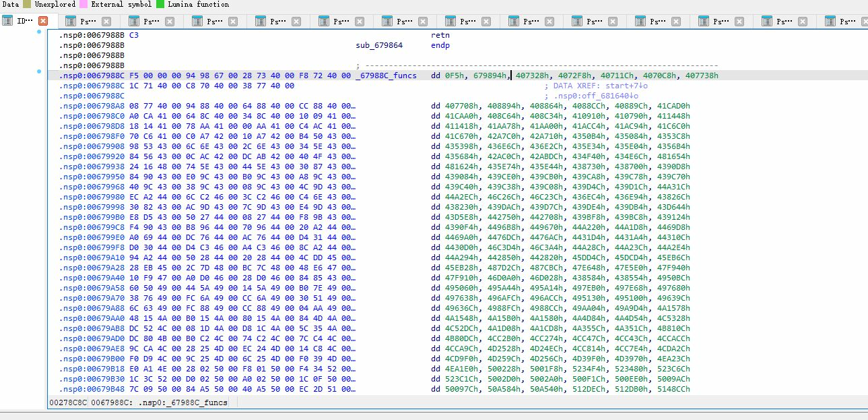This screenshot has height=420, width=868.
Task: Select address .nsp0:00679920
Action: coord(91,156)
